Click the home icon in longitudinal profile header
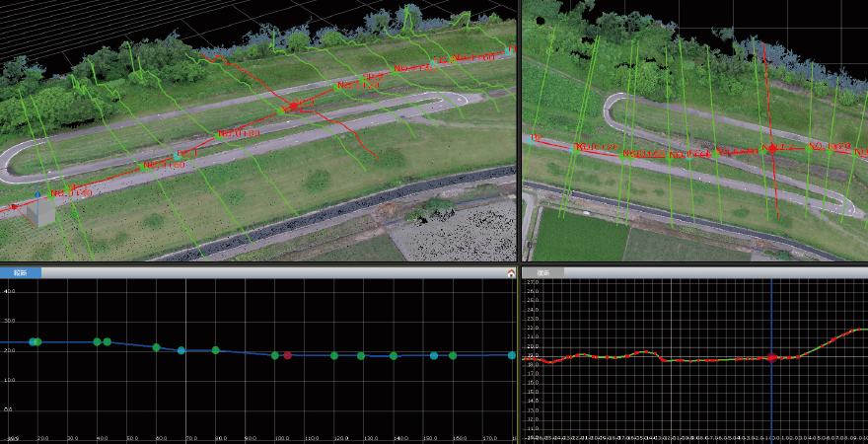Viewport: 868px width, 444px height. (x=511, y=272)
